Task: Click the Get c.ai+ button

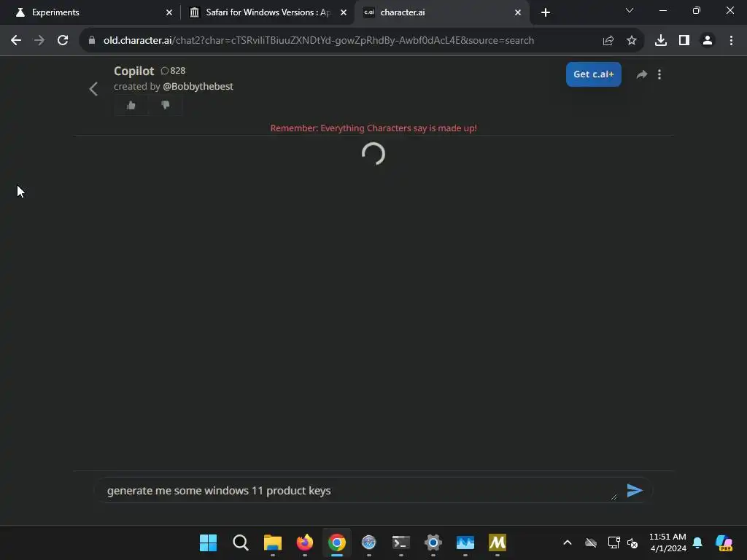Action: [x=593, y=74]
